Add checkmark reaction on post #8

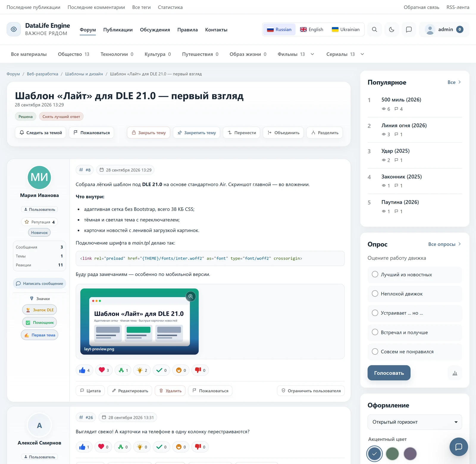[161, 370]
